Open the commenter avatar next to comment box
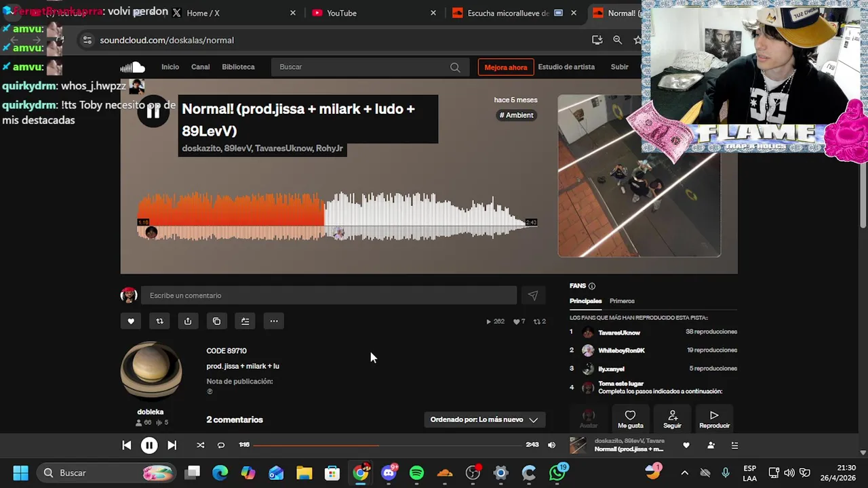Image resolution: width=868 pixels, height=488 pixels. (x=129, y=296)
